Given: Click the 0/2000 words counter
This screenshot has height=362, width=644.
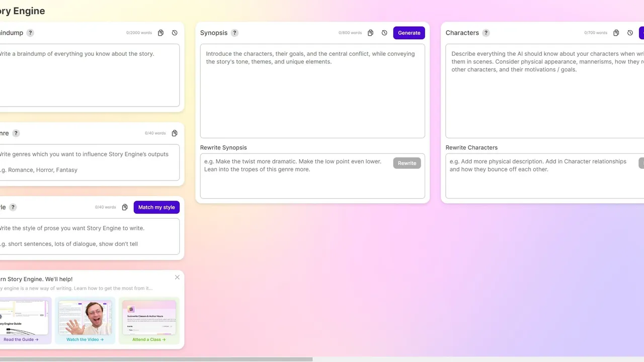Looking at the screenshot, I should (139, 33).
